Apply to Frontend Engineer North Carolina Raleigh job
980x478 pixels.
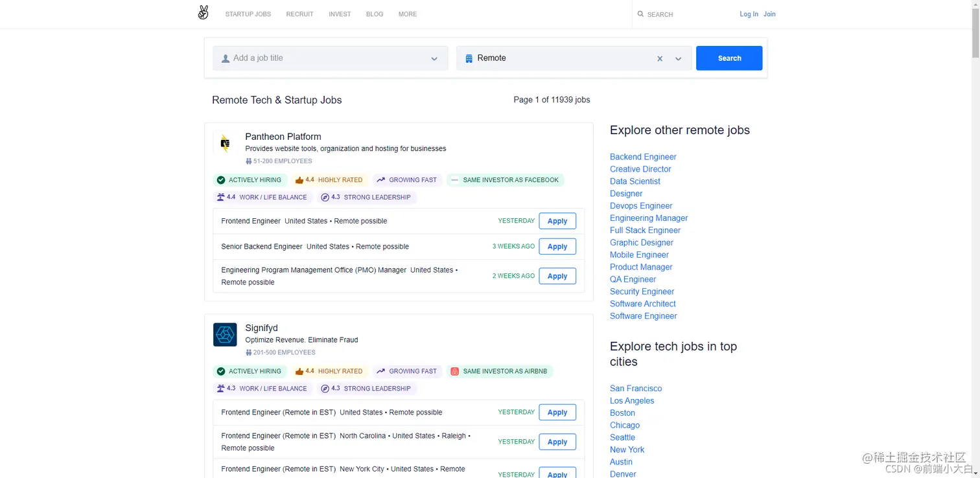pyautogui.click(x=557, y=442)
